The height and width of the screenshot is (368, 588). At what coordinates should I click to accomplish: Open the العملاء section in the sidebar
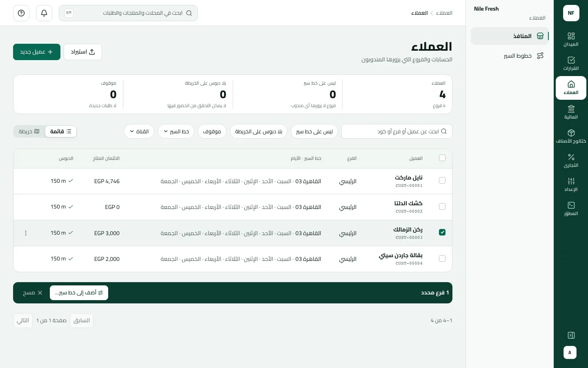tap(571, 88)
